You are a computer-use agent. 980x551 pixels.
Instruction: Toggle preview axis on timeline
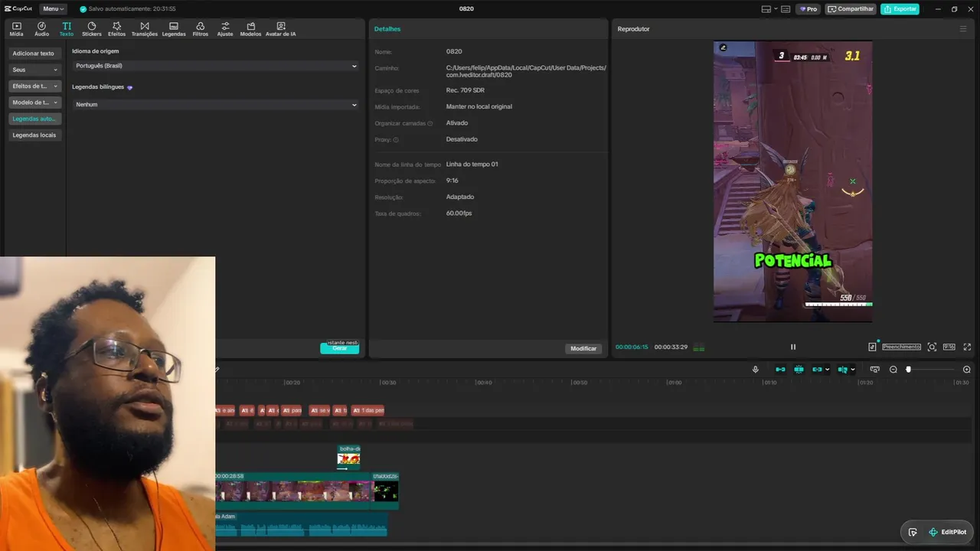(843, 370)
